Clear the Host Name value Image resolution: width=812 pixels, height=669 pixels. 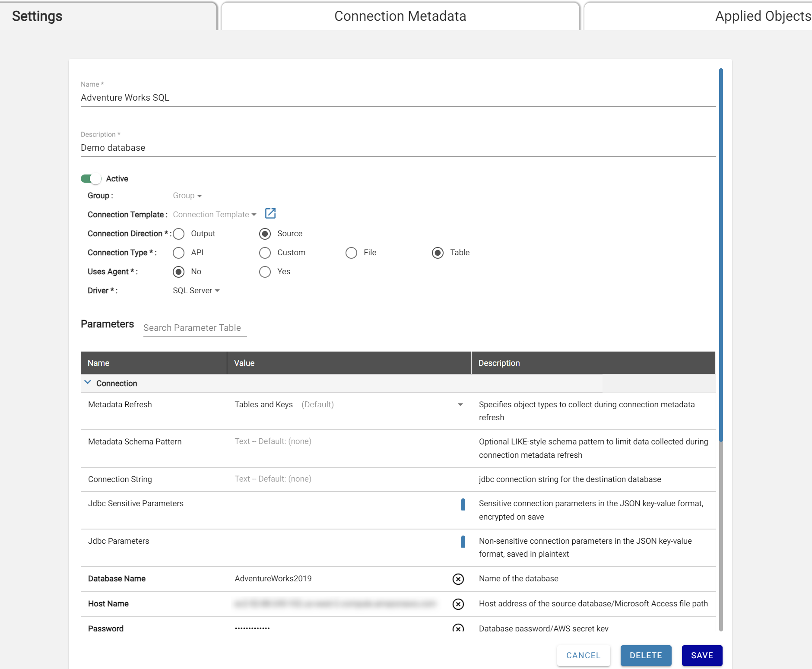pos(458,604)
